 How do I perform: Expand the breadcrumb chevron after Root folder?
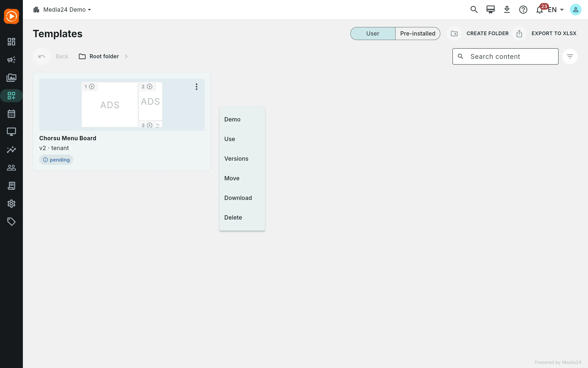tap(126, 56)
